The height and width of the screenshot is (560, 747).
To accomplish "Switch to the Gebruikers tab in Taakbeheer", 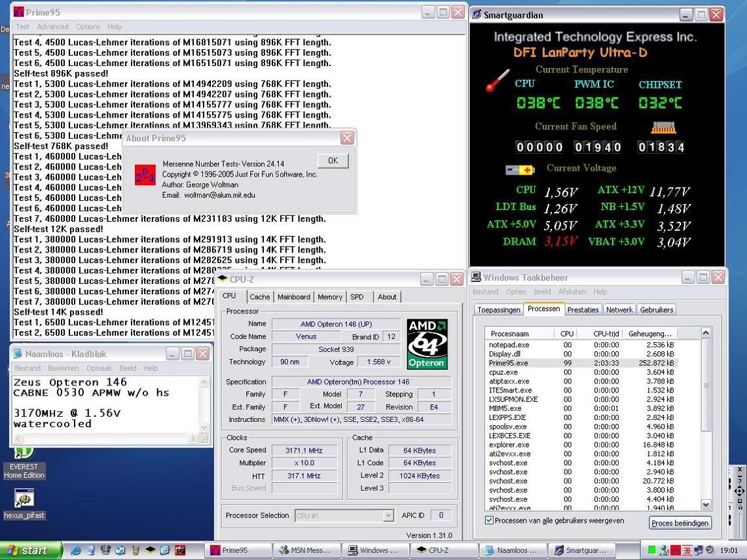I will click(x=657, y=309).
